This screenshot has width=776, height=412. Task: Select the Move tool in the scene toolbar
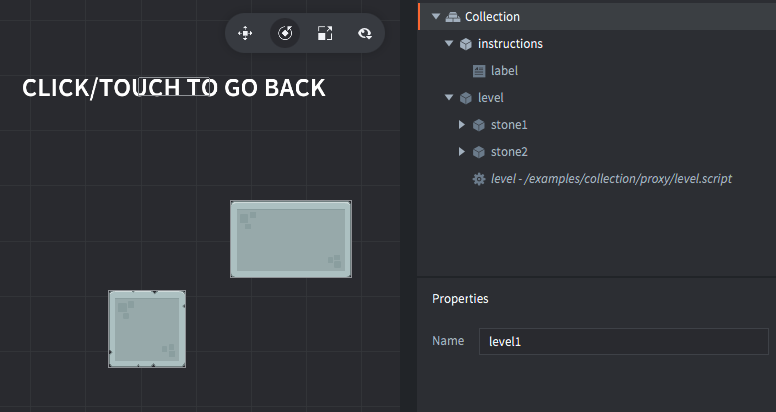[x=245, y=33]
